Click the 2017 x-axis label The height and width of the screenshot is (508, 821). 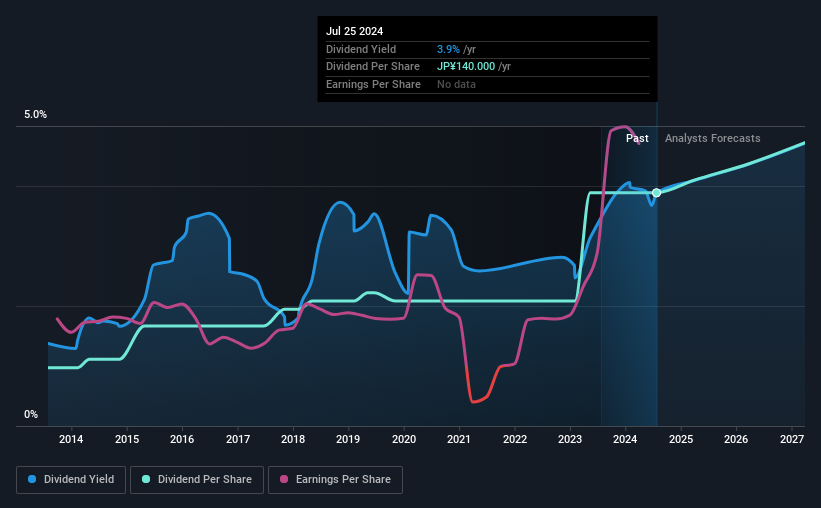click(x=238, y=439)
